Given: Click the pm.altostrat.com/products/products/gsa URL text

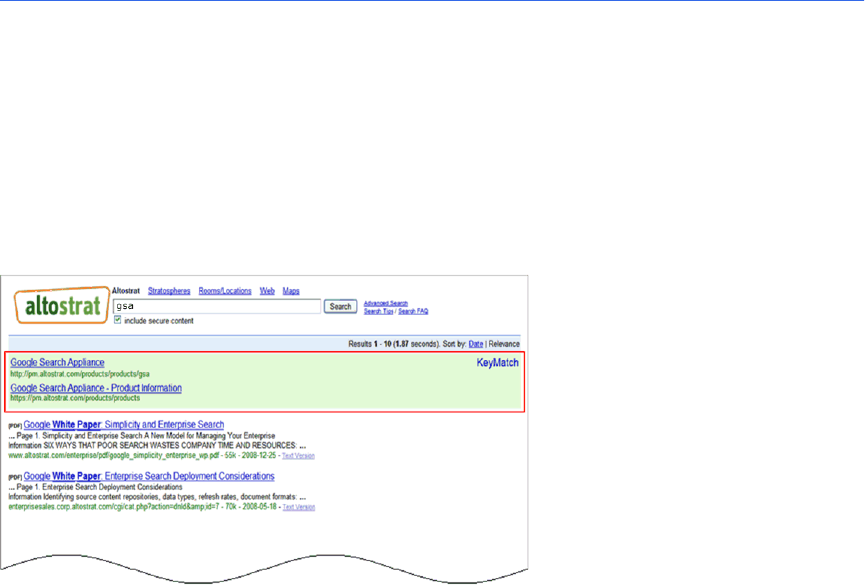Looking at the screenshot, I should coord(80,374).
